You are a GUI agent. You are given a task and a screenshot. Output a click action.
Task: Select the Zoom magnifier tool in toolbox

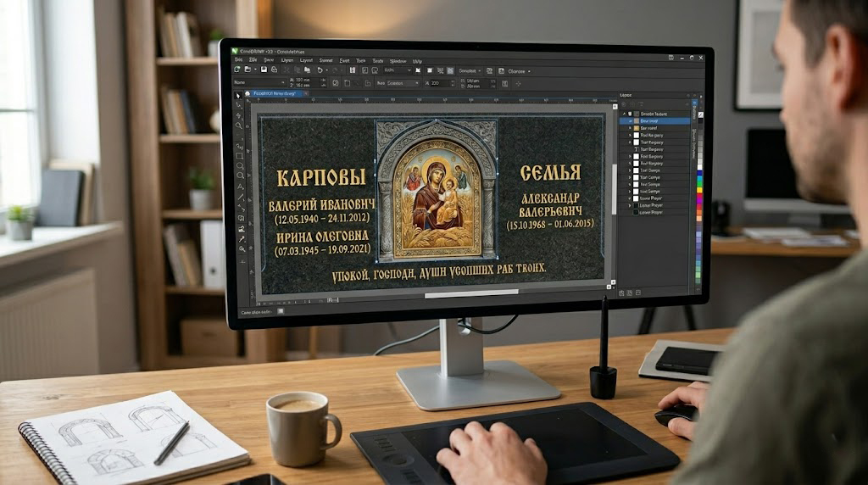(x=239, y=125)
